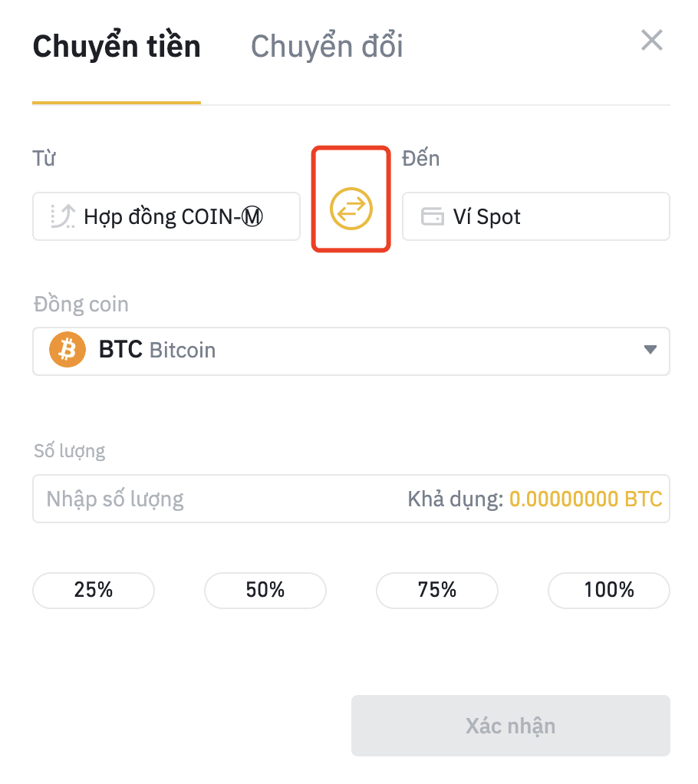This screenshot has width=698, height=784.
Task: Choose the 75% amount option
Action: [x=437, y=591]
